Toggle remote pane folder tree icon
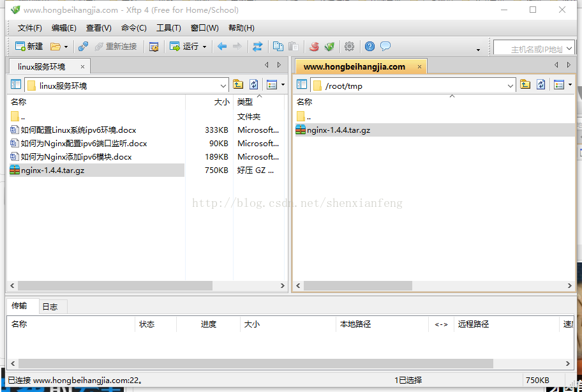The width and height of the screenshot is (582, 392). click(302, 85)
